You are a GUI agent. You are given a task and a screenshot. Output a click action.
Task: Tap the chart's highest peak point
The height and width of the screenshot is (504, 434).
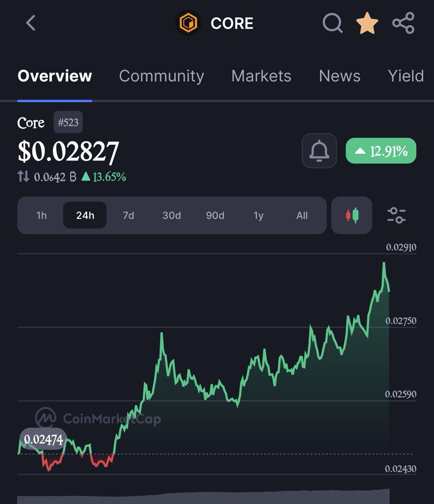(384, 263)
